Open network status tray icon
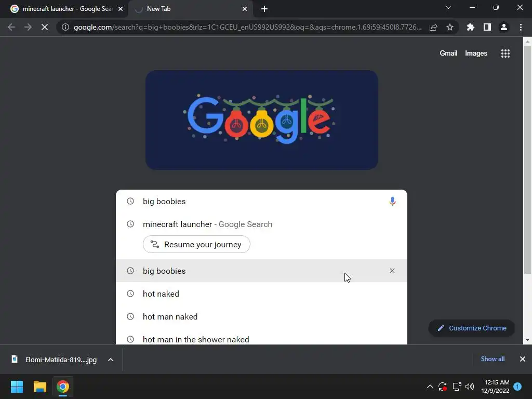532x399 pixels. click(457, 387)
